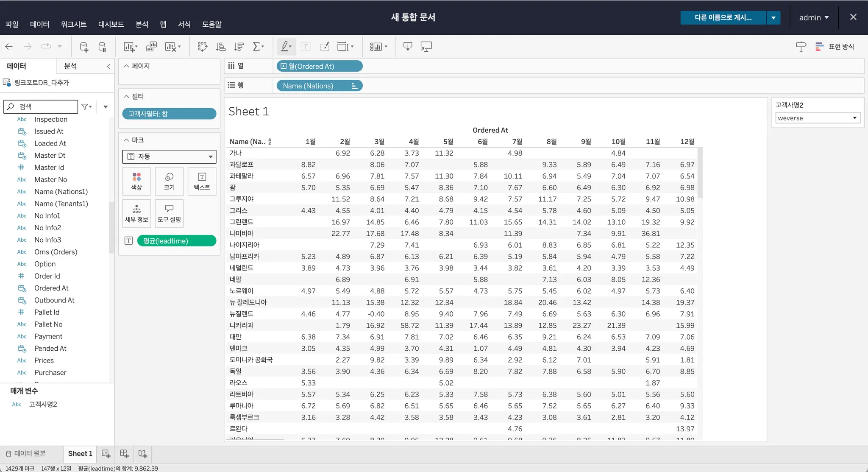Click the new dashboard icon at bottom
This screenshot has width=868, height=472.
tap(124, 454)
